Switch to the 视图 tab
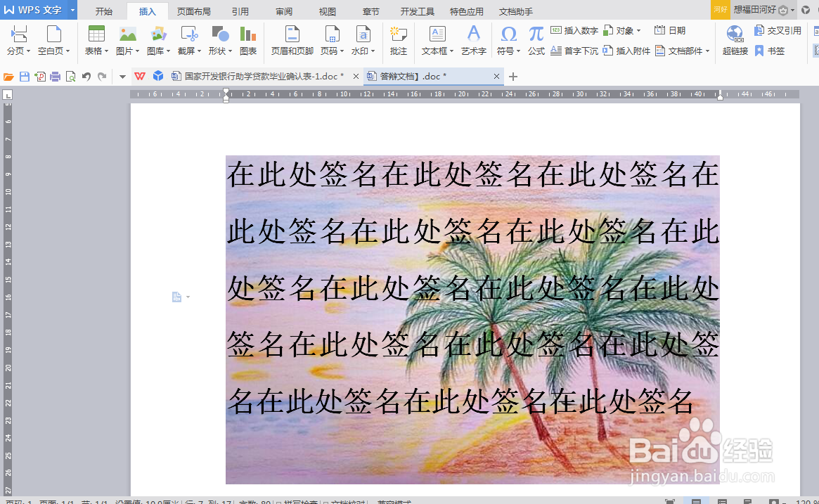This screenshot has width=819, height=504. pyautogui.click(x=328, y=11)
